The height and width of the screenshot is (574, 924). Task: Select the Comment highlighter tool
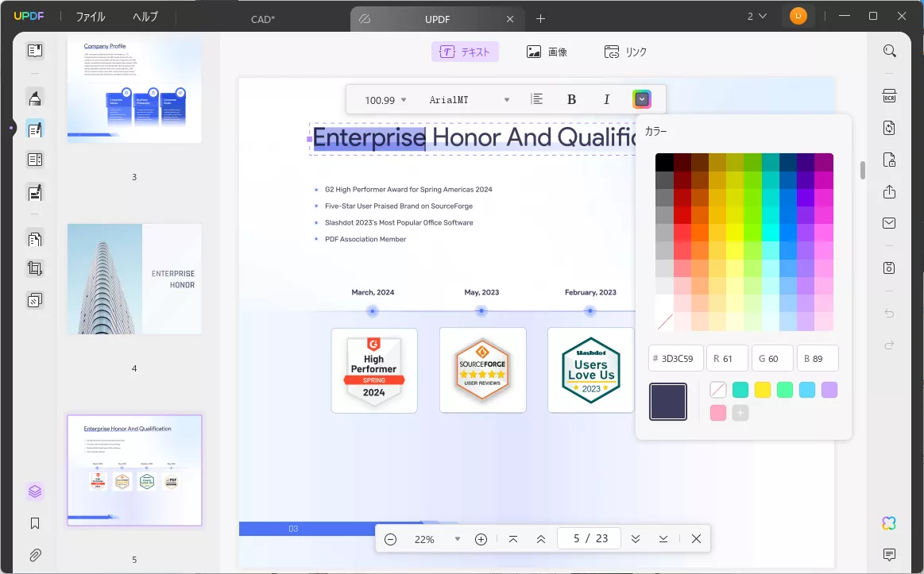(x=35, y=98)
